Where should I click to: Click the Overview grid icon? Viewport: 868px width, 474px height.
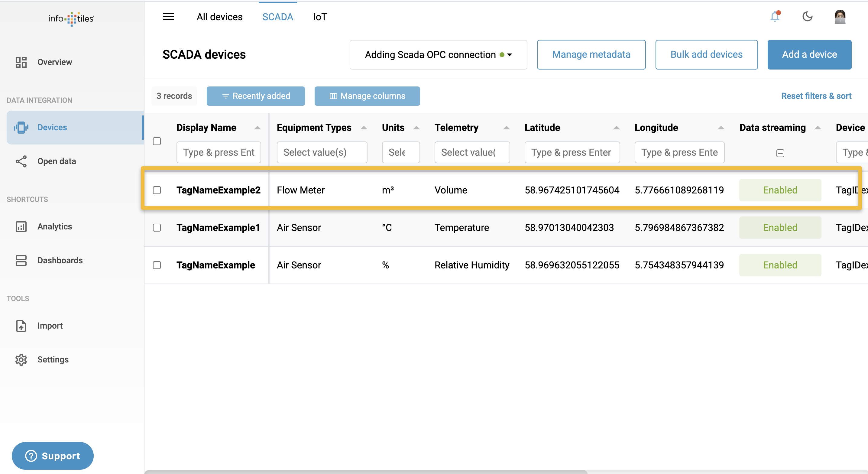tap(21, 62)
